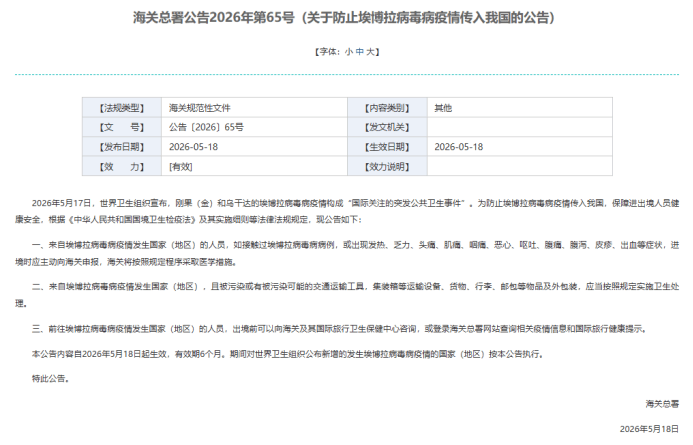
Task: Click the 【效力说明】 table header cell
Action: [387, 167]
